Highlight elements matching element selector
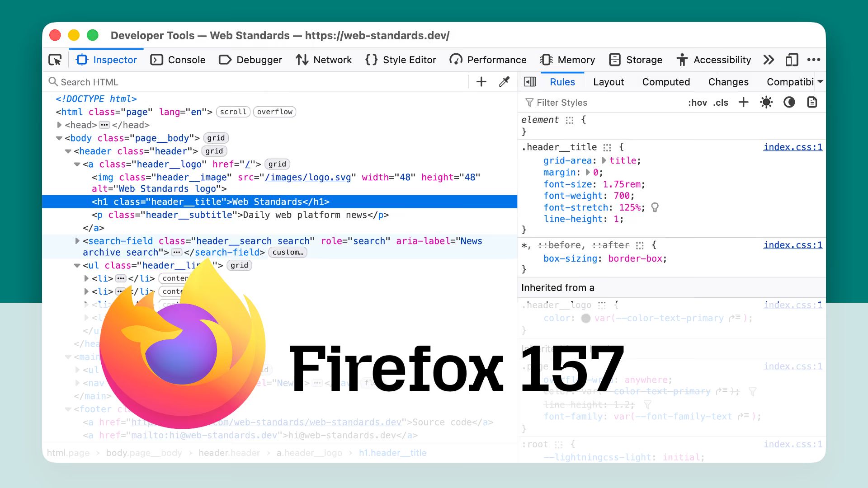 click(570, 120)
